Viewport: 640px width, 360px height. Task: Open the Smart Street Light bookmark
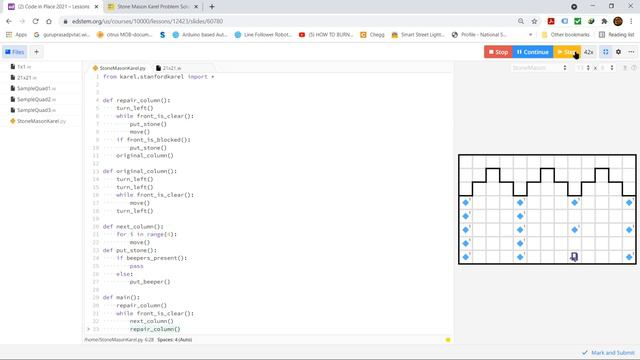coord(418,35)
